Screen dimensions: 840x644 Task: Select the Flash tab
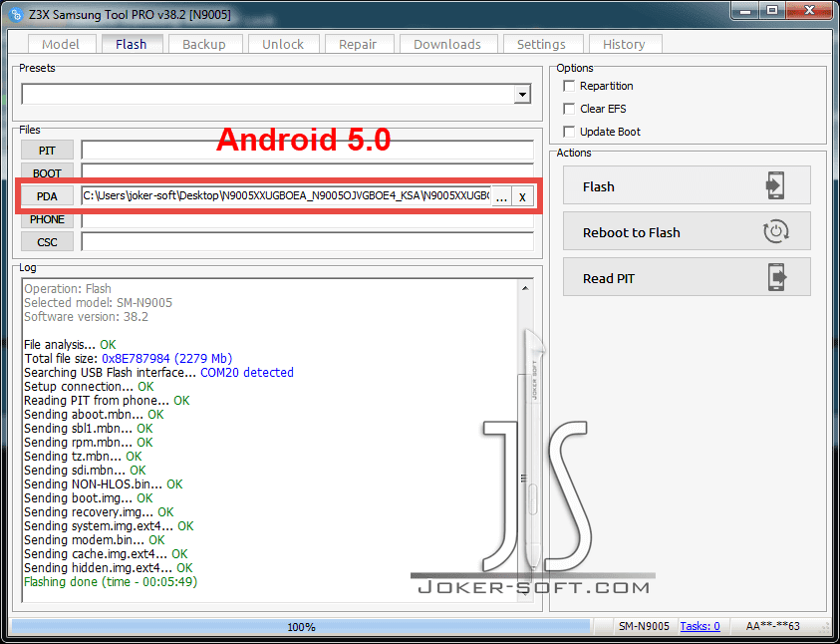coord(132,44)
